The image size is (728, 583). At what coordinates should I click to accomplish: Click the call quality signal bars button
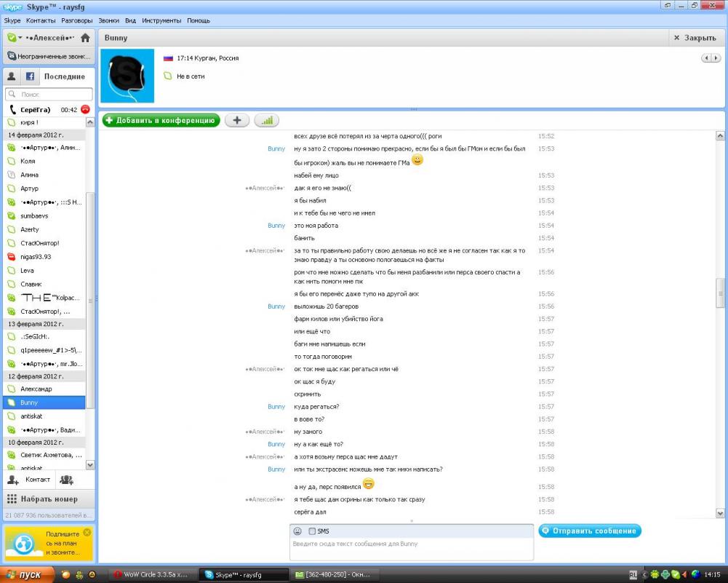tap(266, 121)
